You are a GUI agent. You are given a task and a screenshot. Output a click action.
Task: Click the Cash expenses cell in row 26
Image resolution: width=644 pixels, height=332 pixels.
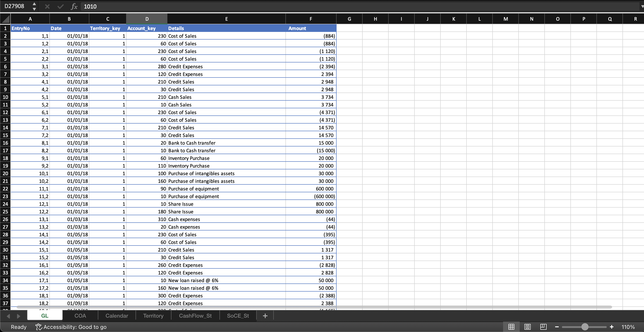pos(226,219)
